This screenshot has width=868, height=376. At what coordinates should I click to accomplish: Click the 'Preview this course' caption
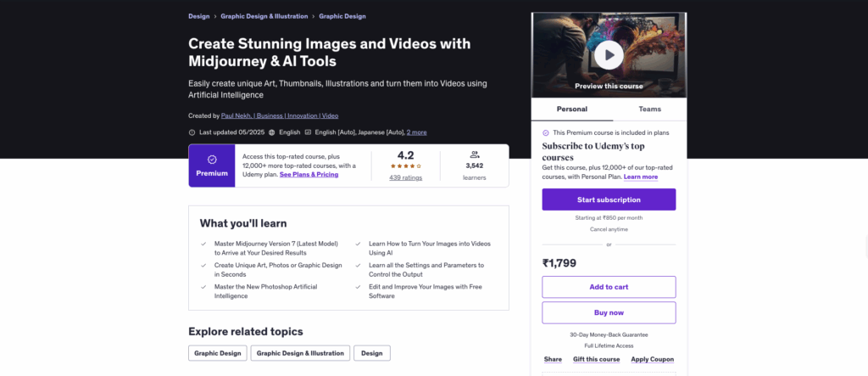609,86
